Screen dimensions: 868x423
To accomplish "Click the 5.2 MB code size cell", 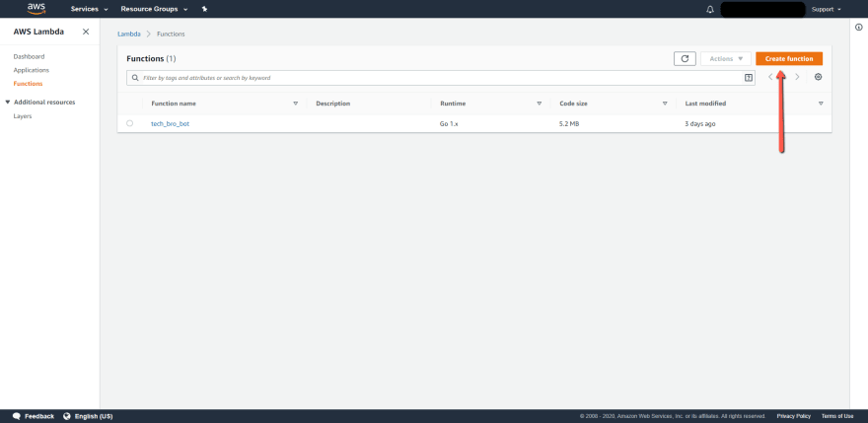I will tap(569, 124).
